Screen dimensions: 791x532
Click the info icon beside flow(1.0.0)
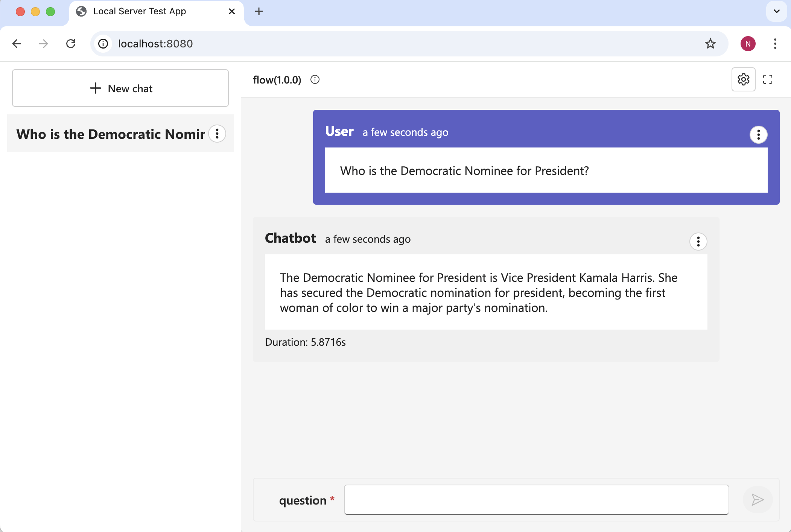(x=315, y=79)
